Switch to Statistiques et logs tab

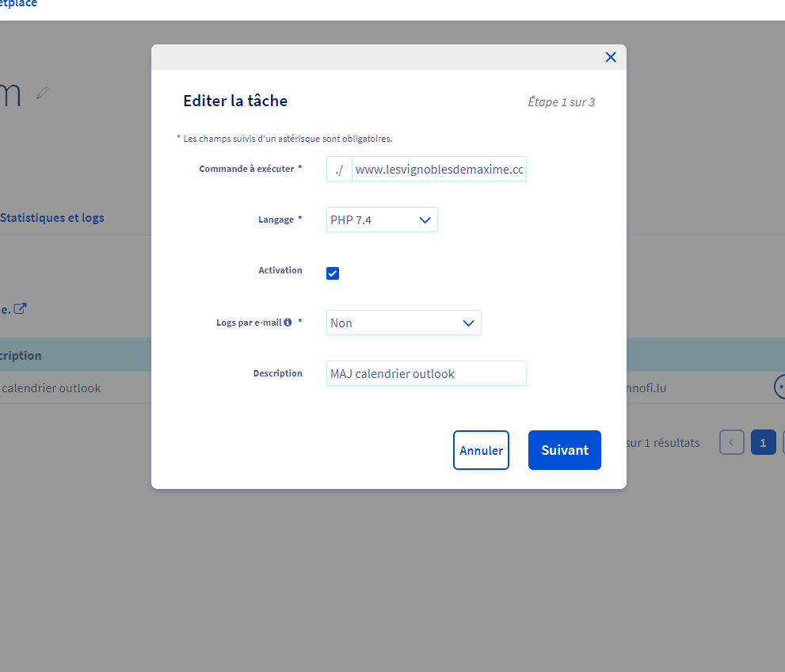coord(52,217)
